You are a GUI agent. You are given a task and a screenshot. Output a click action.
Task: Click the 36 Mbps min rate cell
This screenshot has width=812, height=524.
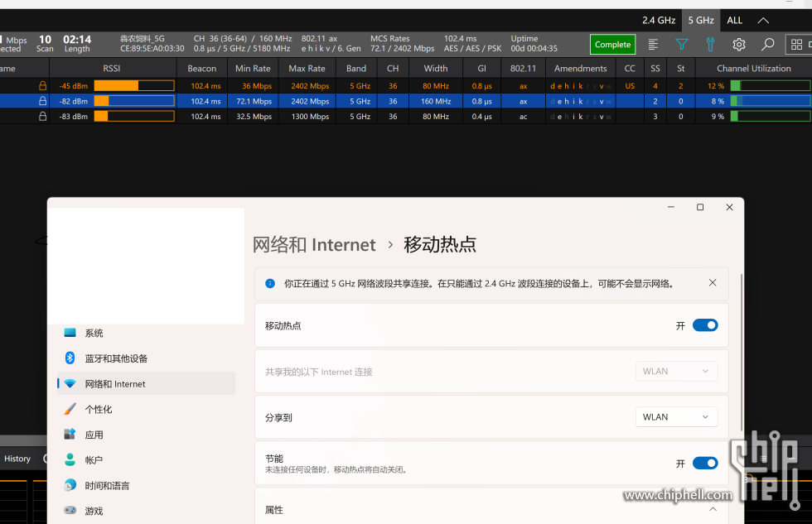[253, 86]
